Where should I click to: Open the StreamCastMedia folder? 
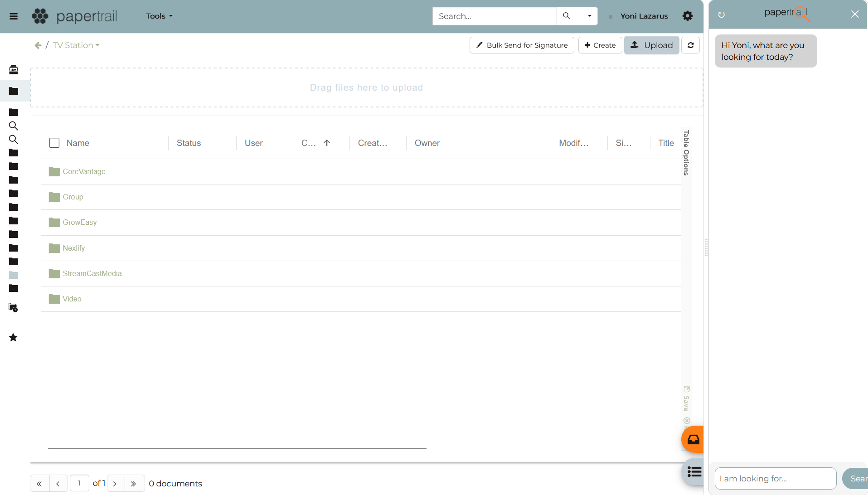(92, 274)
